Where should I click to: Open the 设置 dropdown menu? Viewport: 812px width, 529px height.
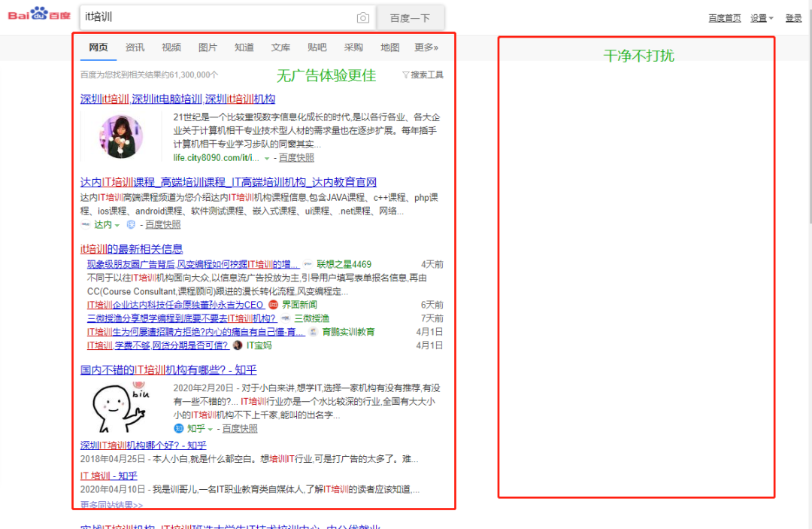pyautogui.click(x=762, y=18)
